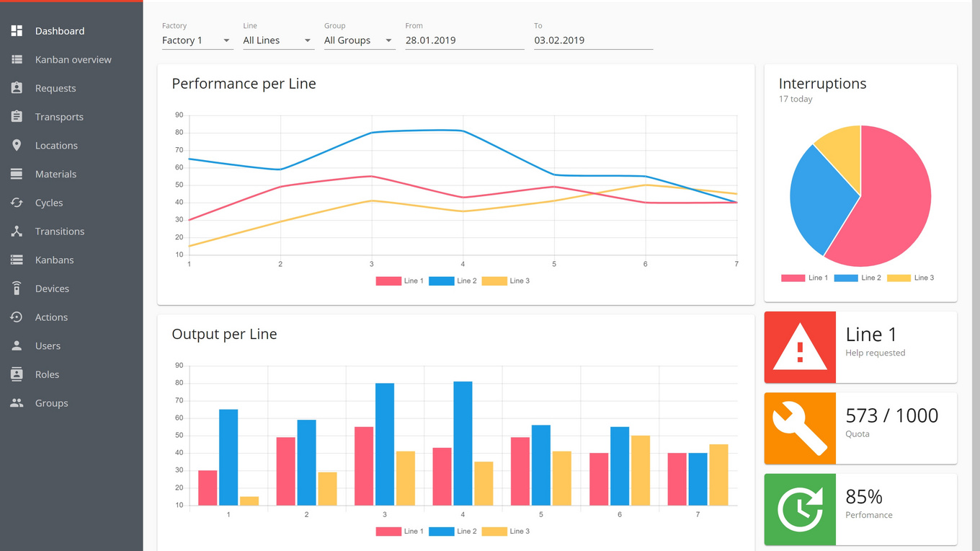980x551 pixels.
Task: Click the Transports clipboard icon
Action: tap(17, 117)
